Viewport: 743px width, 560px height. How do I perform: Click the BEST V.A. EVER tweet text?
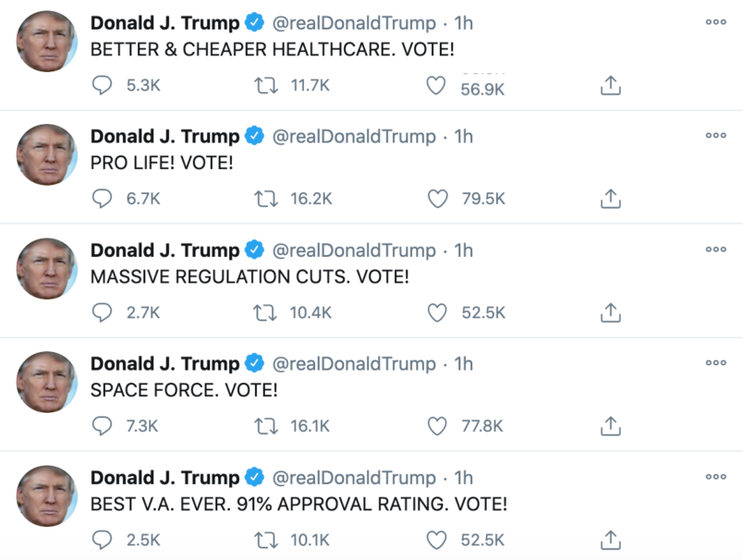(298, 505)
